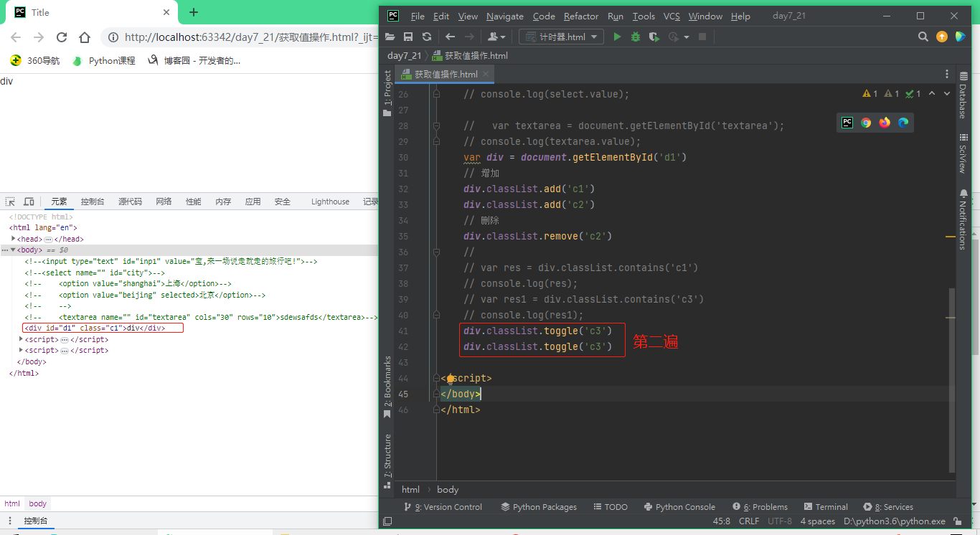Toggle the 9: Version Control tool window

(443, 507)
